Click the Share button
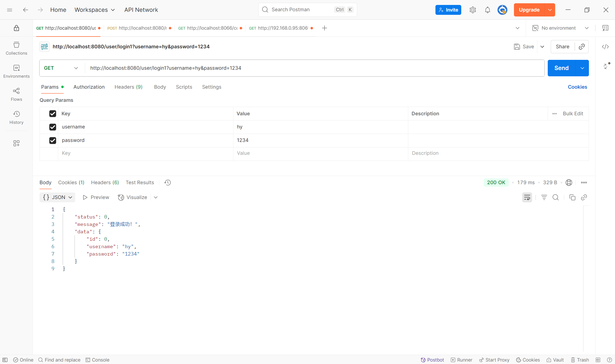 click(x=563, y=47)
